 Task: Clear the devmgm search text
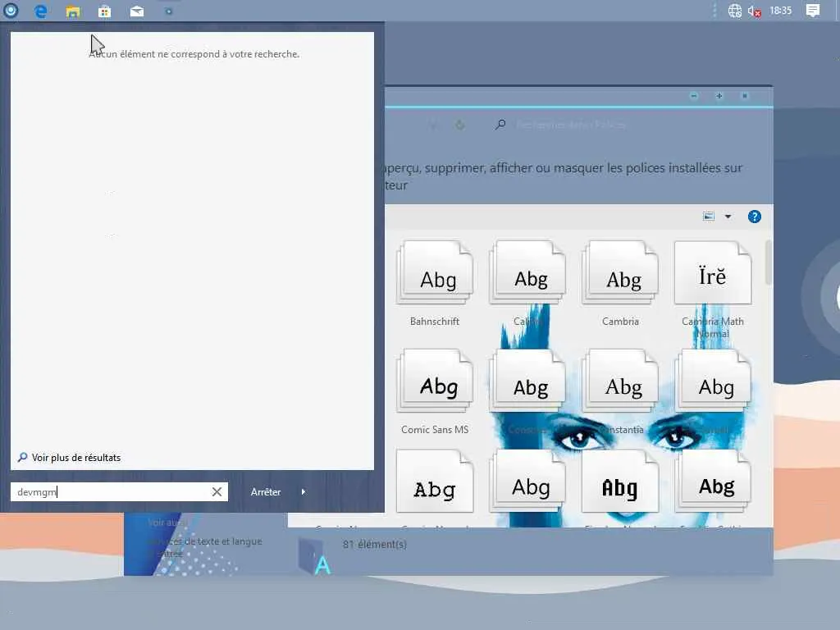tap(217, 492)
